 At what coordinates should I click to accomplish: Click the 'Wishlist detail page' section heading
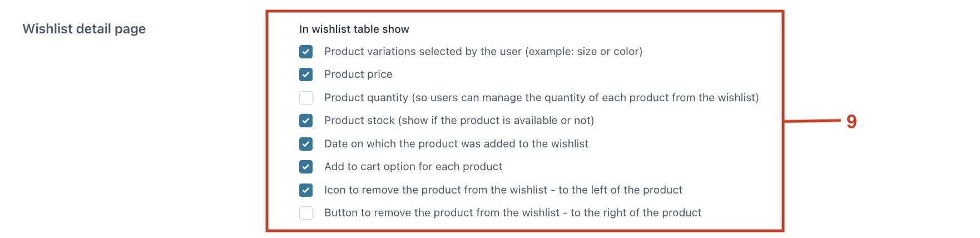pyautogui.click(x=84, y=29)
